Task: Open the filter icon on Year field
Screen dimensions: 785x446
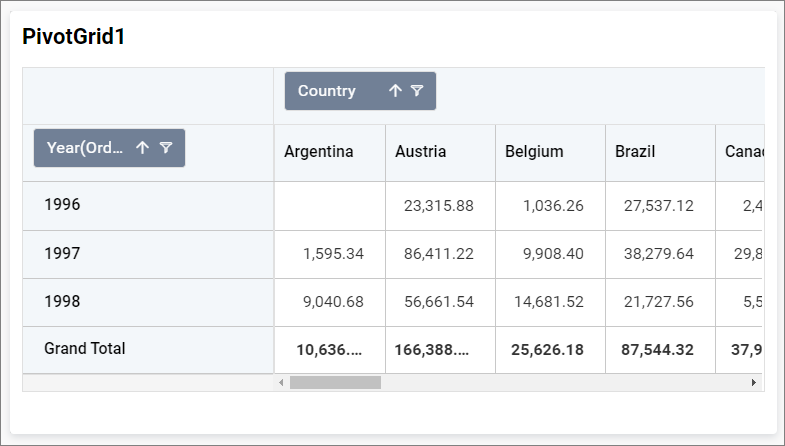Action: (166, 148)
